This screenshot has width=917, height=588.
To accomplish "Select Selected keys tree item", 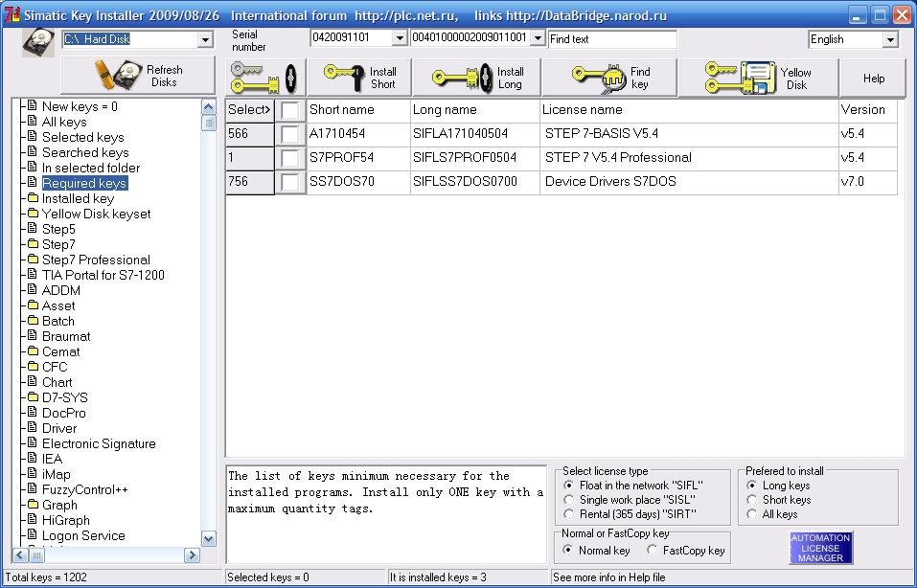I will point(83,137).
